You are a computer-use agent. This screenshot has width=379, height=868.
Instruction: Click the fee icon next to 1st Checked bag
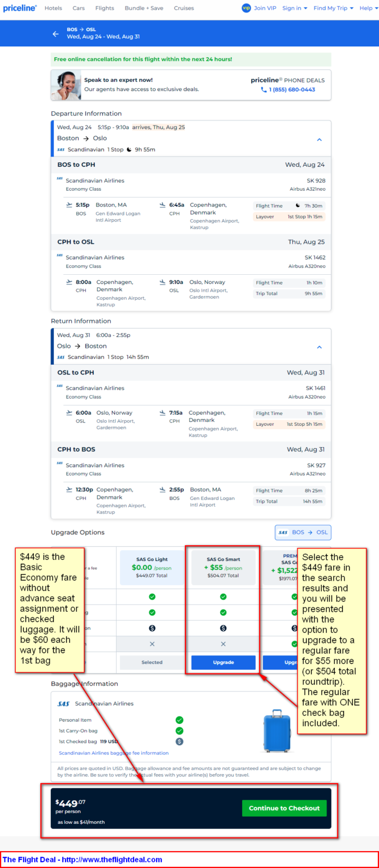(179, 741)
